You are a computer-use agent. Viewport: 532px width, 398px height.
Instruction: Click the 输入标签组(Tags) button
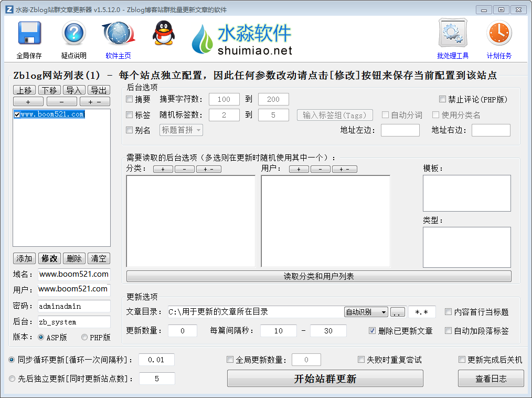coord(335,115)
